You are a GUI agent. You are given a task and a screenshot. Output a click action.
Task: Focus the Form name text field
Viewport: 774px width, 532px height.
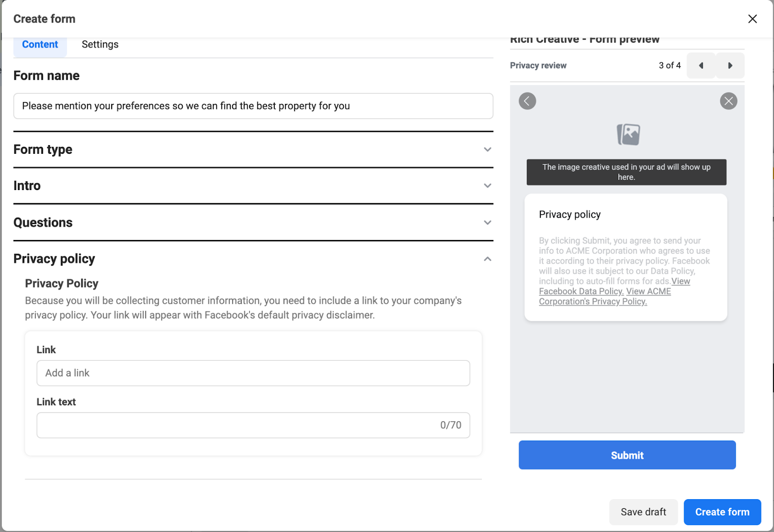click(253, 106)
